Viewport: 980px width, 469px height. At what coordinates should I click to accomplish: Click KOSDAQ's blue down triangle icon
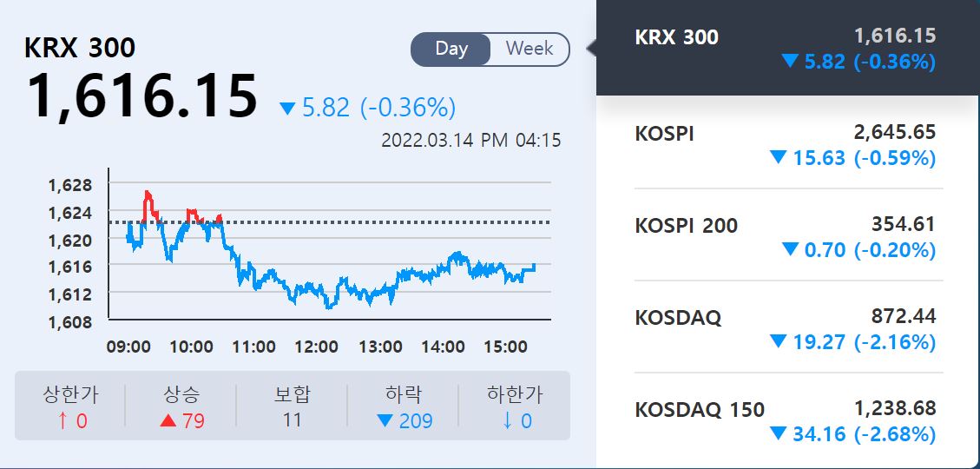(x=778, y=342)
